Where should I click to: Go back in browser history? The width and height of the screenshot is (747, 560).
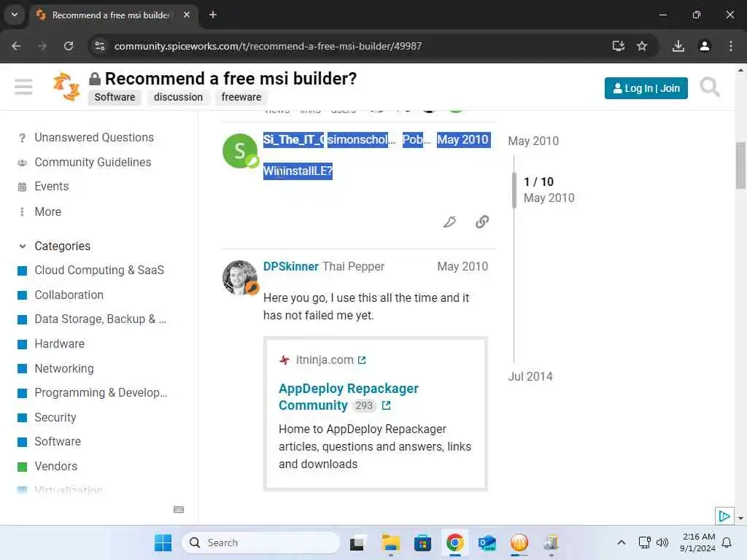coord(16,46)
